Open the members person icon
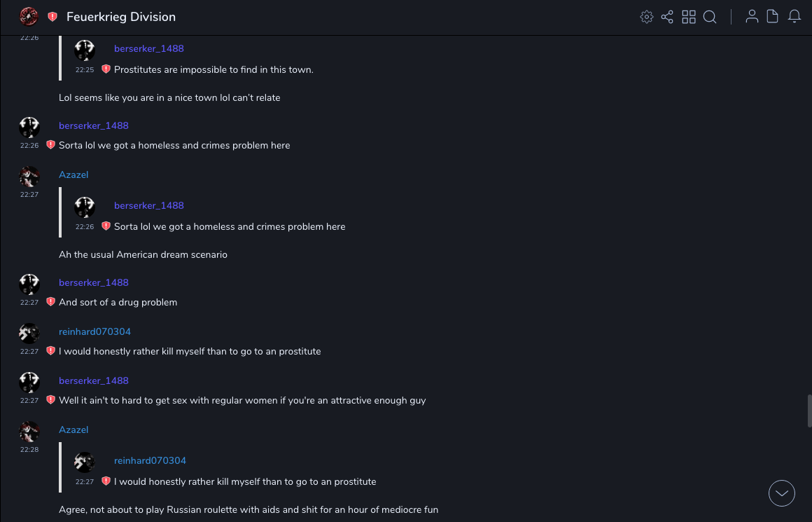 point(752,17)
